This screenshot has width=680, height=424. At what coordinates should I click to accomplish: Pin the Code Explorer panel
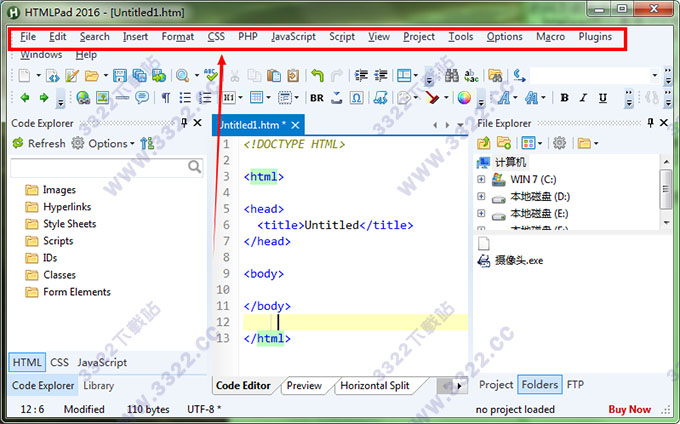point(184,123)
